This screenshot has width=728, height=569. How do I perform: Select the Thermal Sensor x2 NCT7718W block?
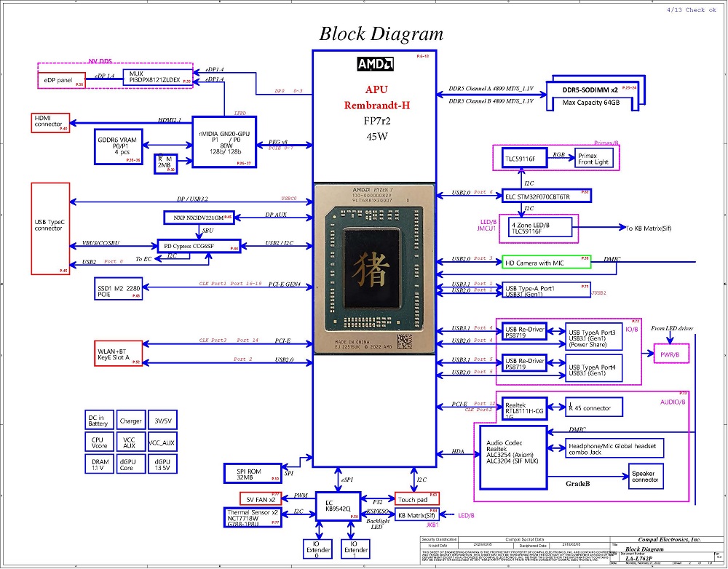[253, 517]
